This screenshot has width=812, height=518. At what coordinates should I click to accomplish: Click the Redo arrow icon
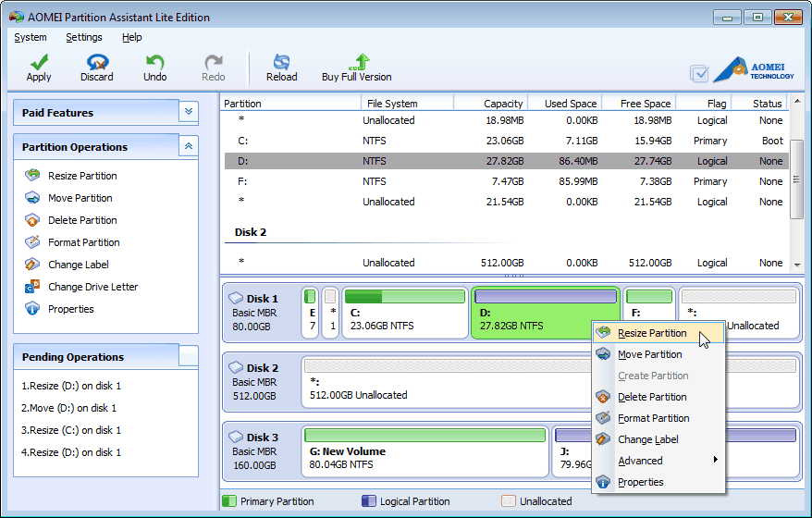213,62
